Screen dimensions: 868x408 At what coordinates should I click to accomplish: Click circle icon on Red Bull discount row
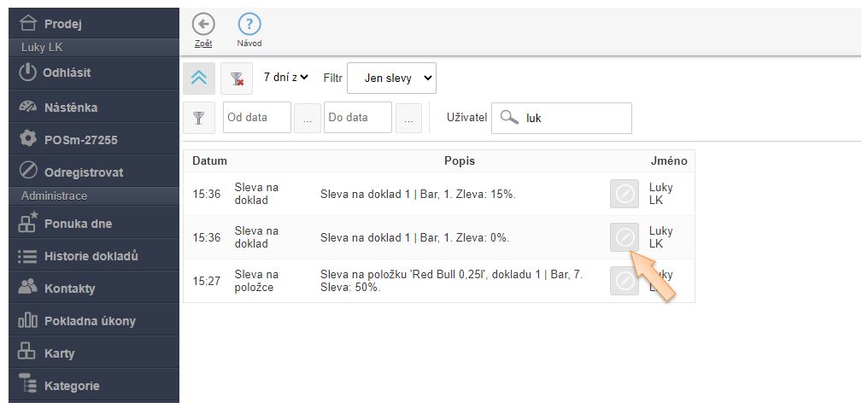tap(625, 281)
